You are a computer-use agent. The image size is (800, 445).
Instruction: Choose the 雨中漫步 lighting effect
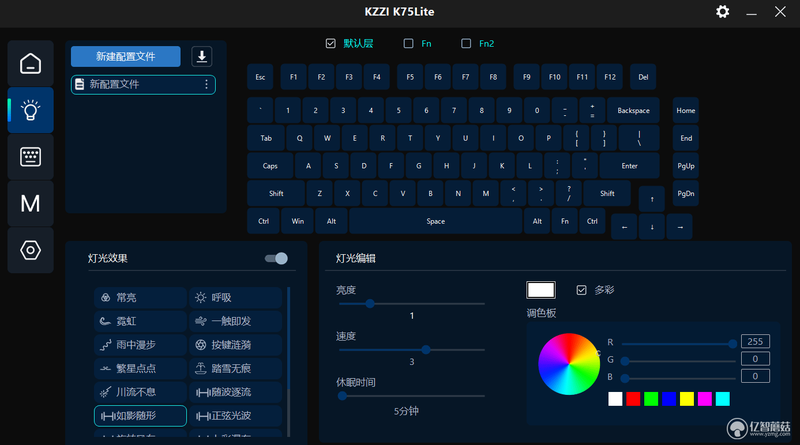pos(140,345)
